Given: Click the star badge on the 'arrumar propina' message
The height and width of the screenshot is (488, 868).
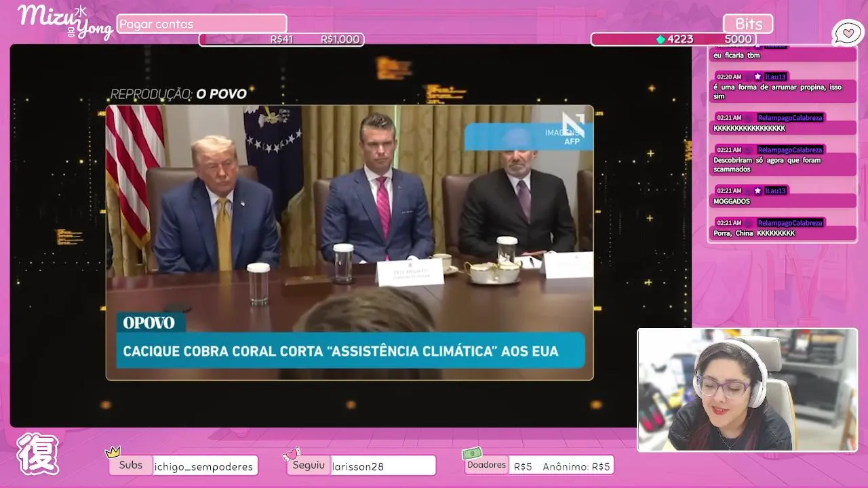Looking at the screenshot, I should coord(757,77).
